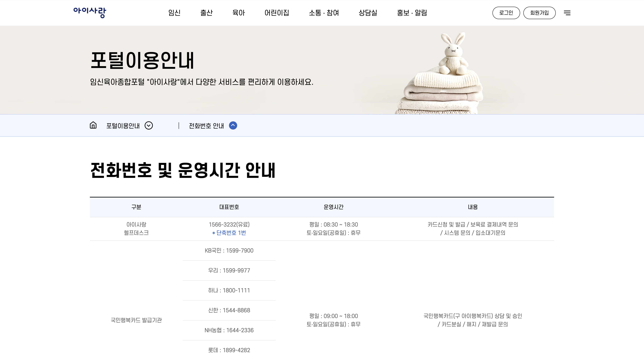The width and height of the screenshot is (644, 360).
Task: Click the 회원가입 button
Action: tap(539, 13)
